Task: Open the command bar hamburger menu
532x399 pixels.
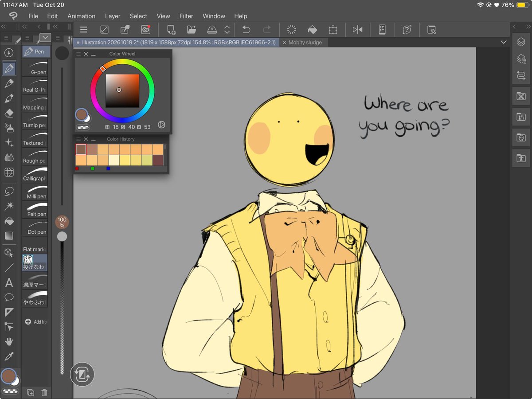Action: pyautogui.click(x=83, y=30)
